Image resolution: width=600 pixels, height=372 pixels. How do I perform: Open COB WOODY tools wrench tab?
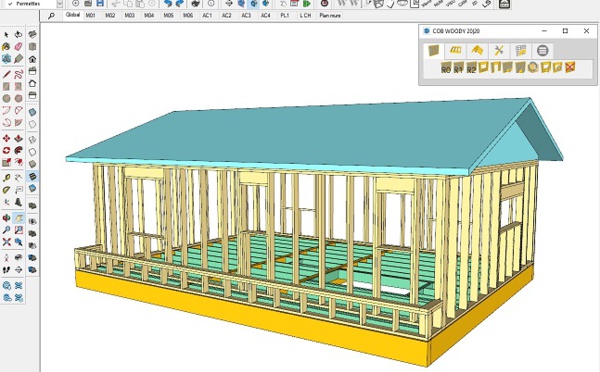[499, 51]
